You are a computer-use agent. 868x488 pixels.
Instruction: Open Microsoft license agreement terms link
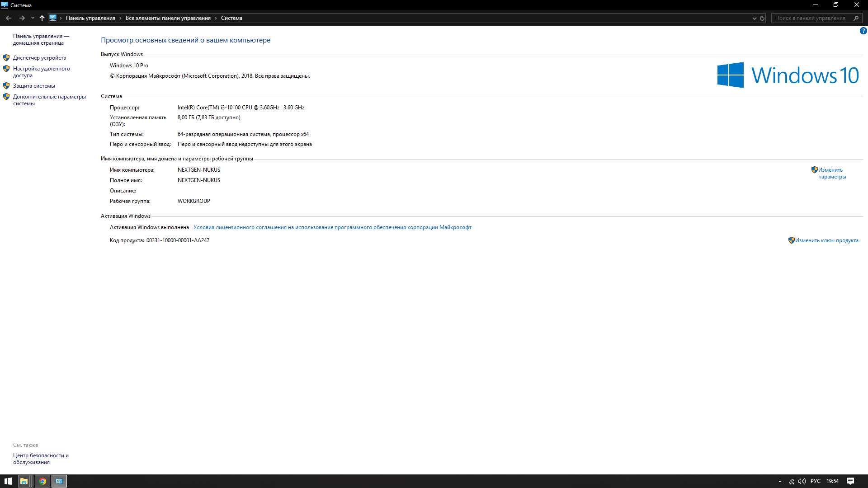pyautogui.click(x=332, y=227)
